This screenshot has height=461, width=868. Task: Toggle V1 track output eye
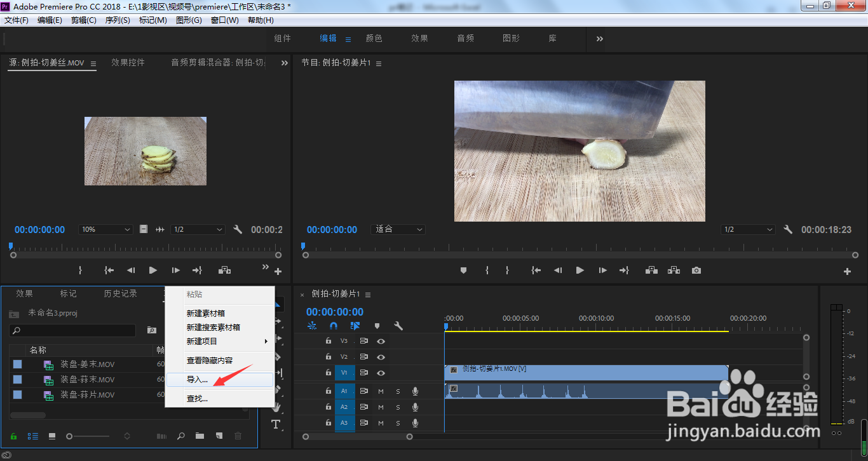[381, 373]
